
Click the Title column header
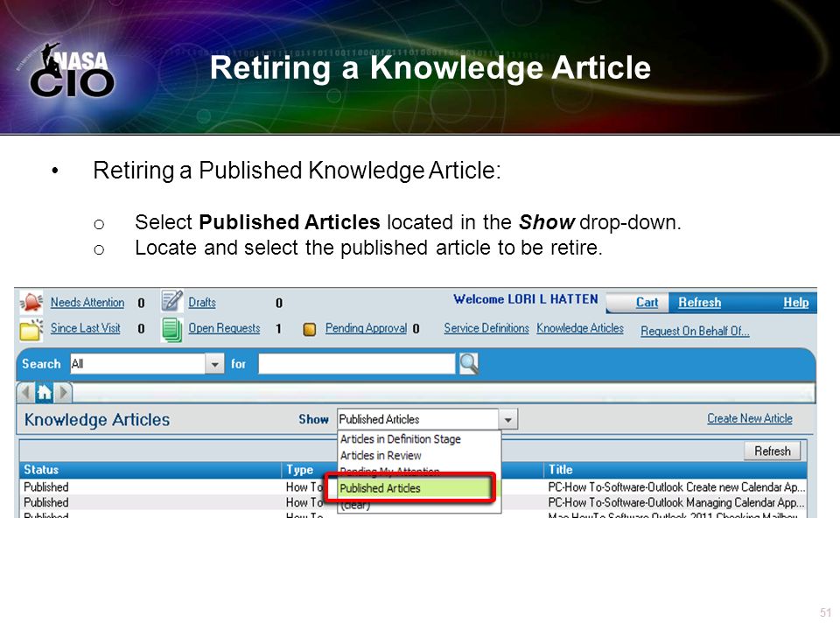pos(675,470)
